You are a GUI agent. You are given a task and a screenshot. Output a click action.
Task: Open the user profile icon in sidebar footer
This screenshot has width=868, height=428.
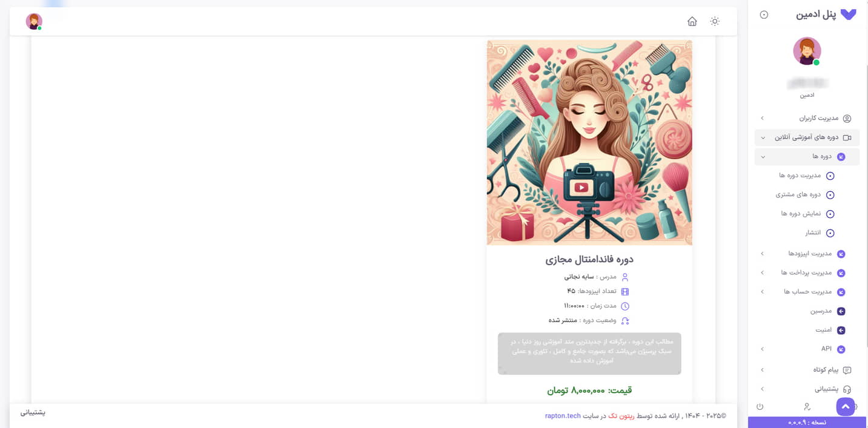tap(807, 406)
